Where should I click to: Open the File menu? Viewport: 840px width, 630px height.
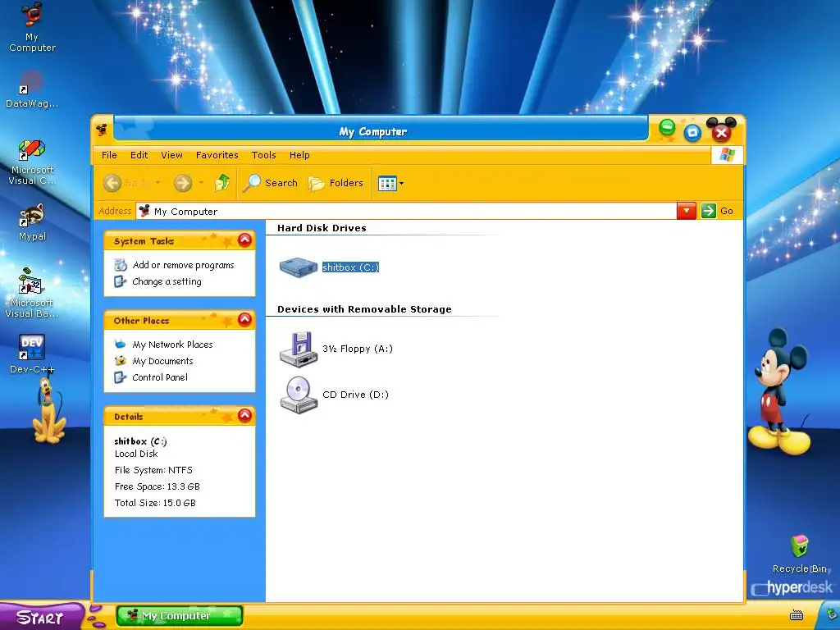coord(109,155)
